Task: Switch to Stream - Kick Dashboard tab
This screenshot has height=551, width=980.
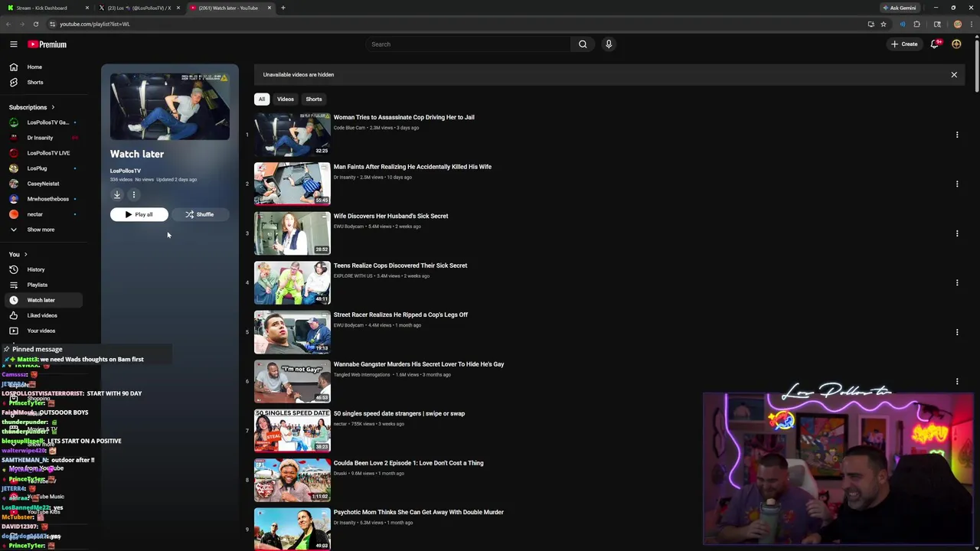Action: point(46,8)
